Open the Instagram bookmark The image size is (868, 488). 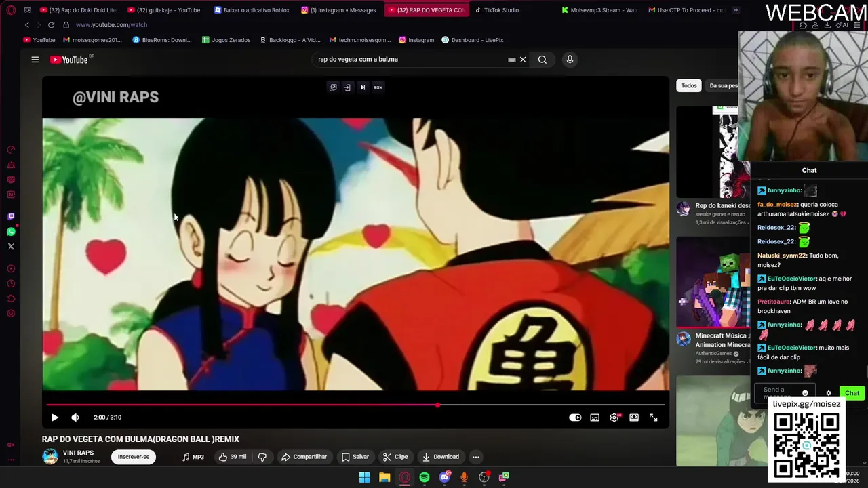pos(416,40)
